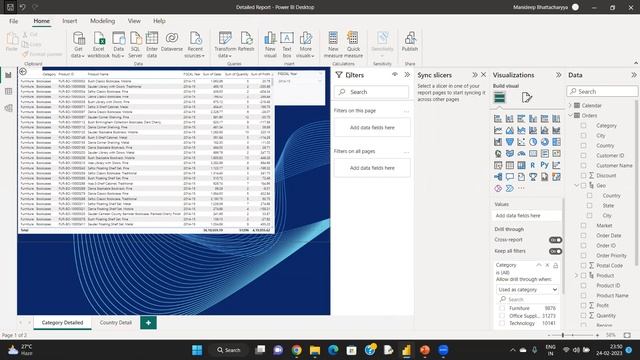Add a new report page
The width and height of the screenshot is (640, 360).
[x=149, y=322]
